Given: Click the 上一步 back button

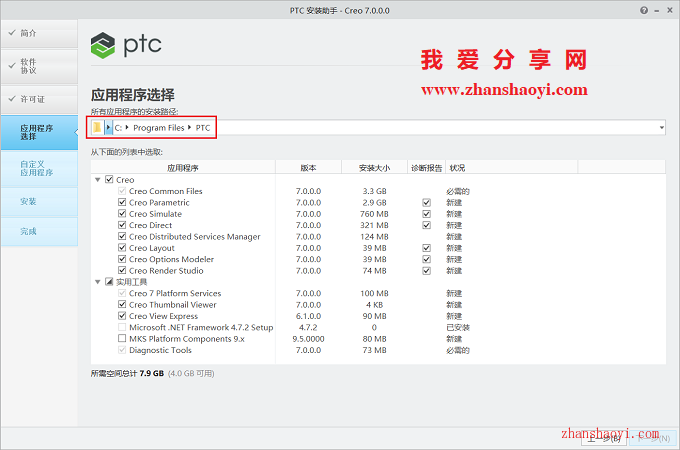Looking at the screenshot, I should pyautogui.click(x=604, y=438).
